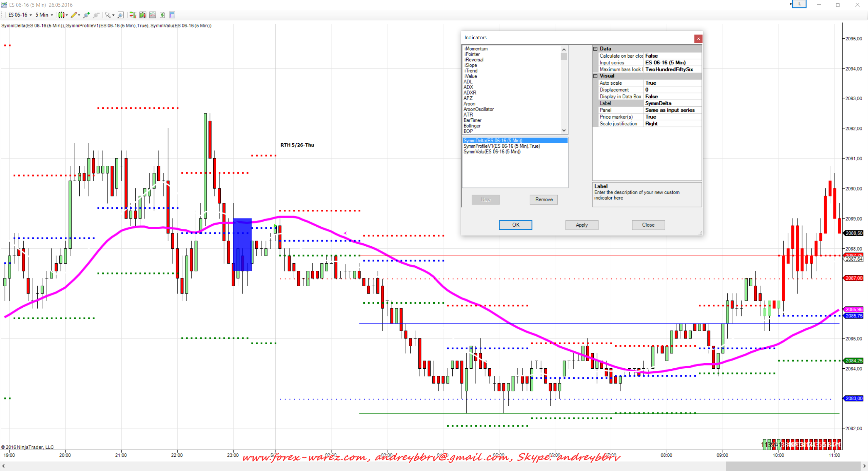Select the pencil drawing tools icon

tap(74, 15)
